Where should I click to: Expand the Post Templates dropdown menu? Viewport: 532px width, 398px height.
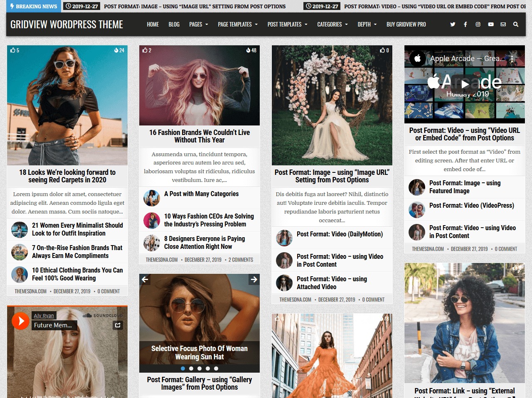[x=288, y=25]
